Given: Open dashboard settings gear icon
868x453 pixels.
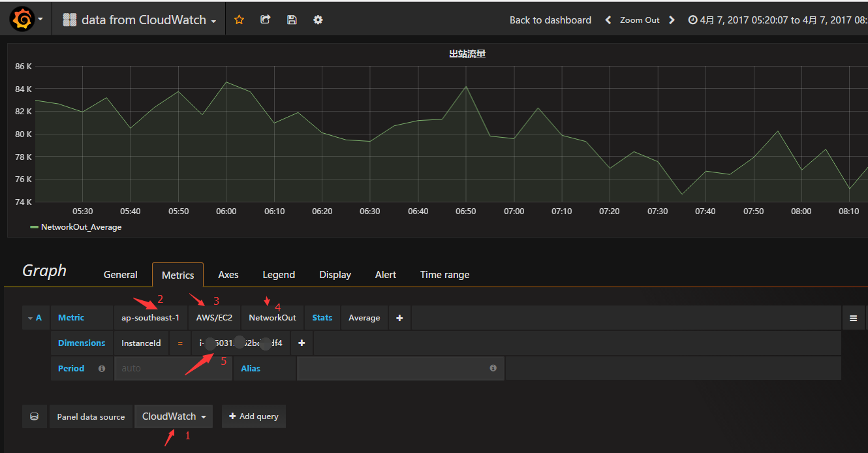Looking at the screenshot, I should [x=318, y=20].
